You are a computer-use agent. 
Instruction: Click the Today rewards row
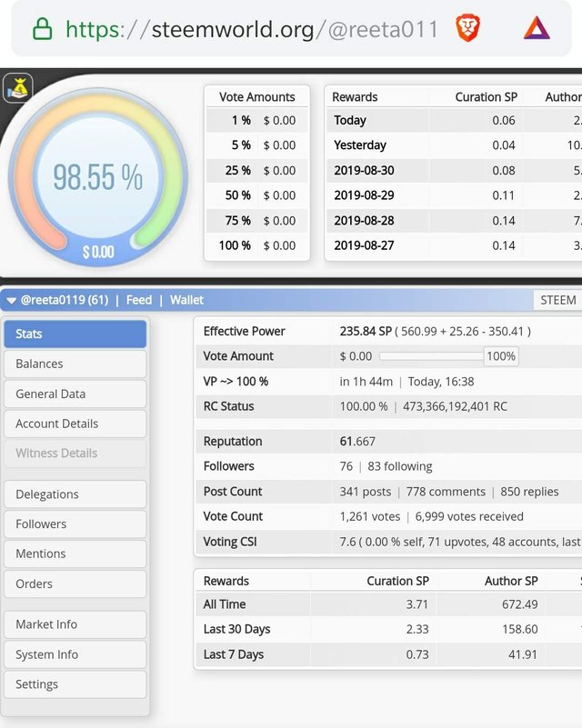click(455, 120)
